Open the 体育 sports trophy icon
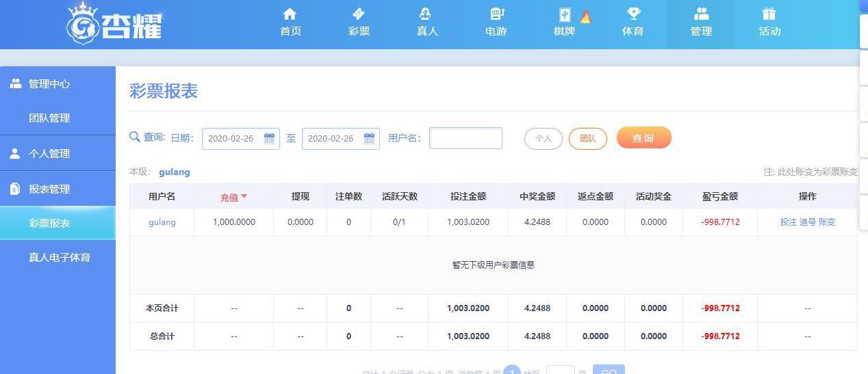The height and width of the screenshot is (374, 868). 633,14
